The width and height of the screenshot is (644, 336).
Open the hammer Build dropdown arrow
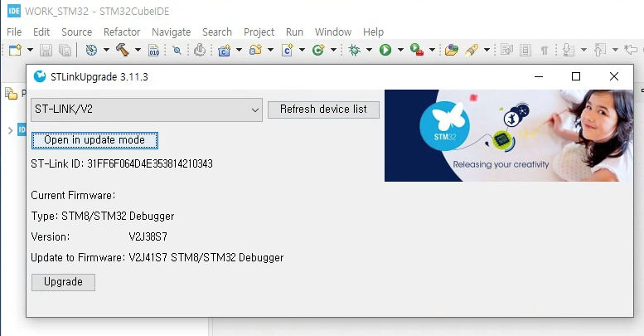point(138,50)
